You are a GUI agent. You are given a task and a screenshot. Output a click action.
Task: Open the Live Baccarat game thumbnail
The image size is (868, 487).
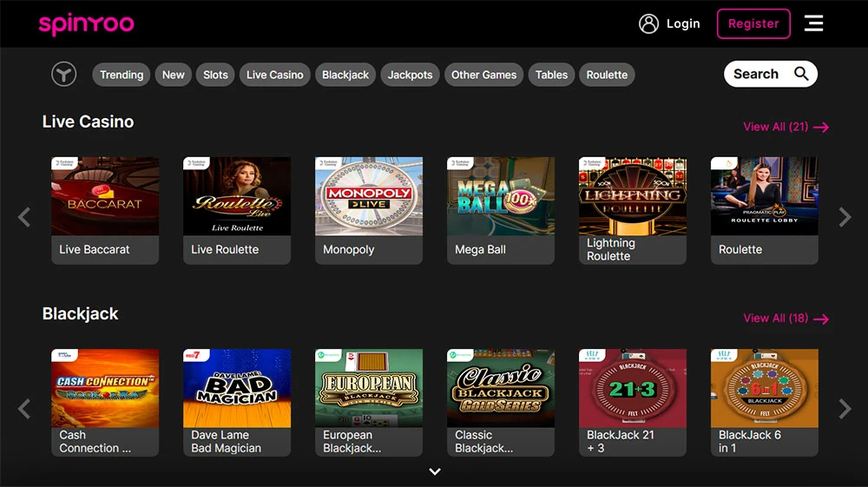105,196
